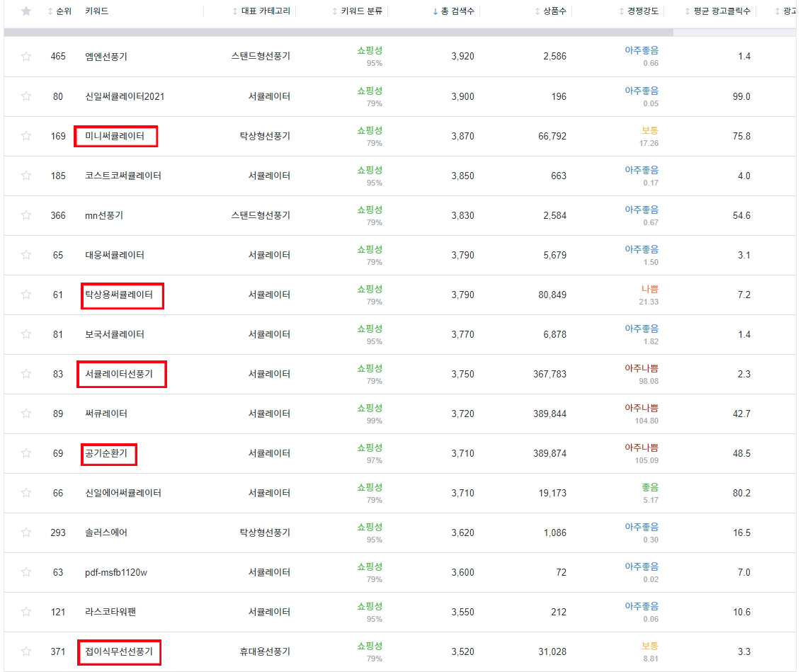Sort by 평균 광고클릭수 column
The image size is (803, 672).
point(717,11)
